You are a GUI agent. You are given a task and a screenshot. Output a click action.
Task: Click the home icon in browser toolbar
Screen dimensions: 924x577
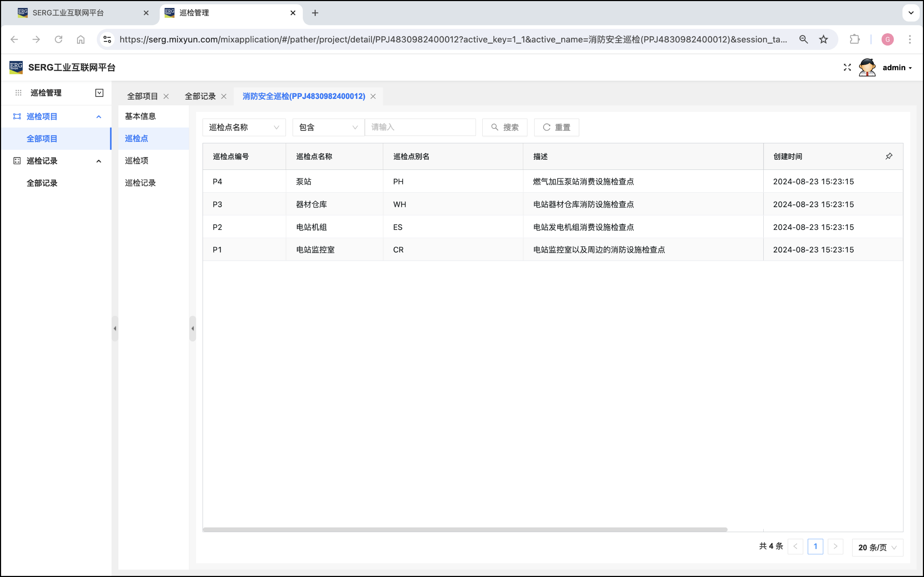click(x=81, y=39)
